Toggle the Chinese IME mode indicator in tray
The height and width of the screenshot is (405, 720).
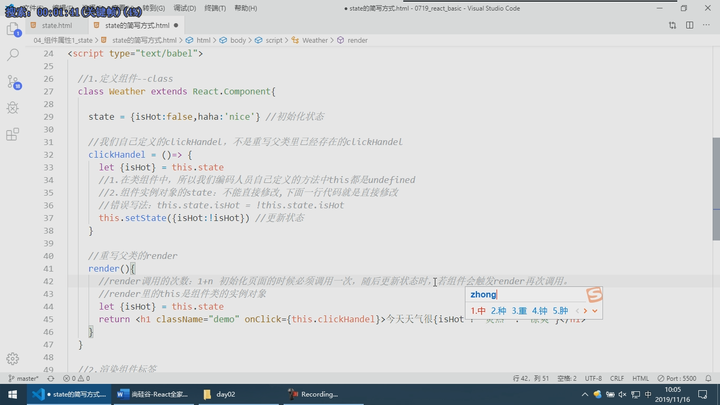(648, 394)
